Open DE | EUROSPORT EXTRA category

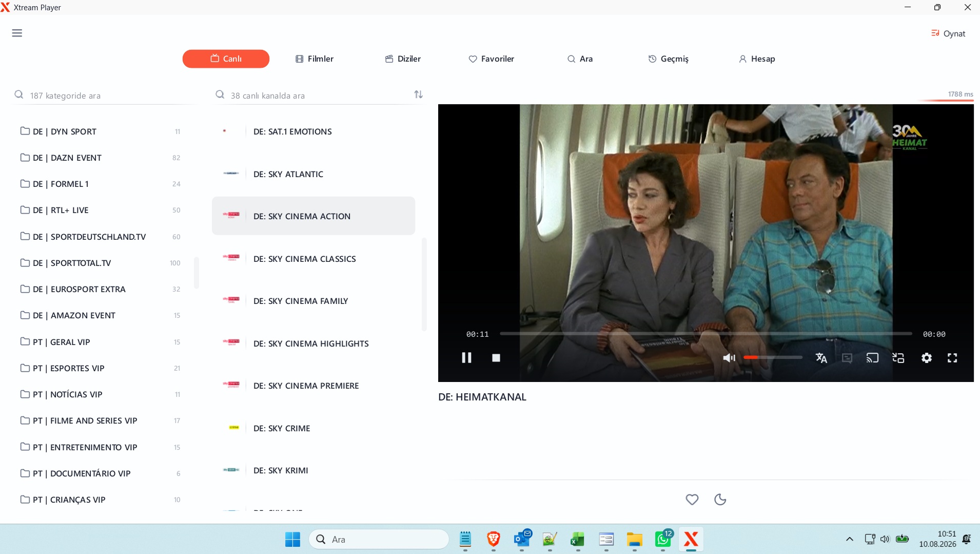click(x=101, y=289)
